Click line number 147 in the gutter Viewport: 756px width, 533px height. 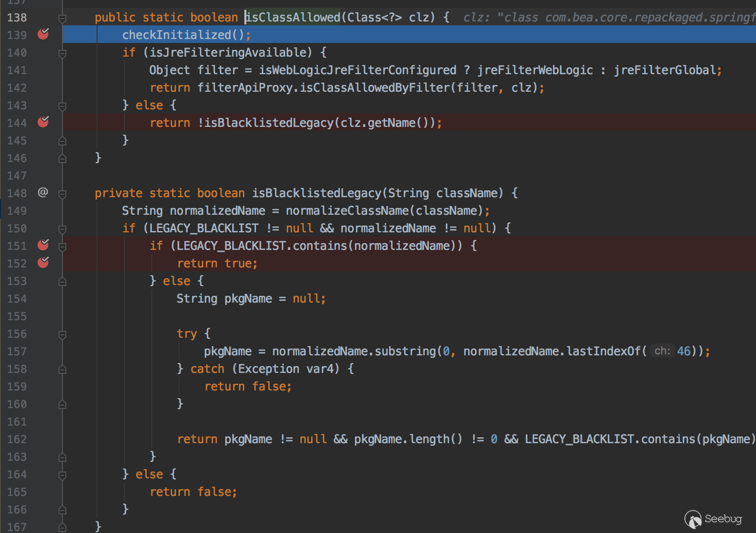[x=17, y=175]
